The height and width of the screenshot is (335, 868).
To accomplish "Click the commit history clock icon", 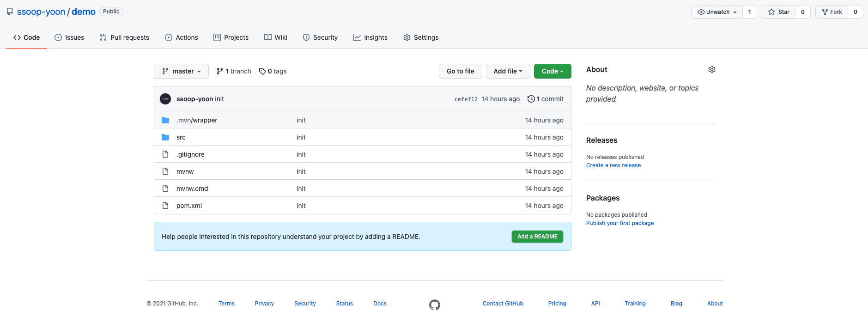I will pyautogui.click(x=531, y=99).
